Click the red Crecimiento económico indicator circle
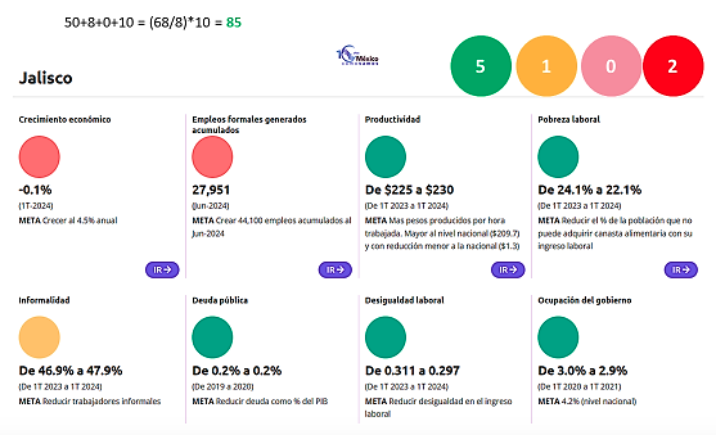 39,156
